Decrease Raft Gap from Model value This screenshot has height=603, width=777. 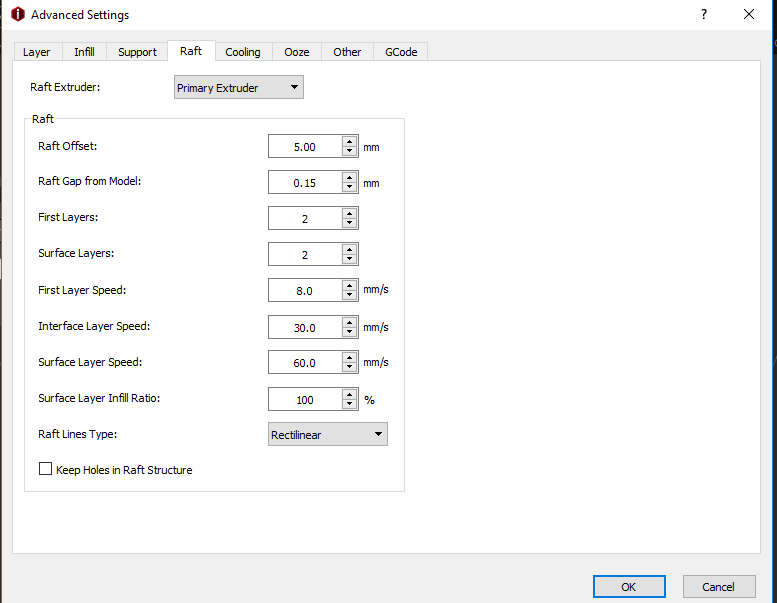350,187
